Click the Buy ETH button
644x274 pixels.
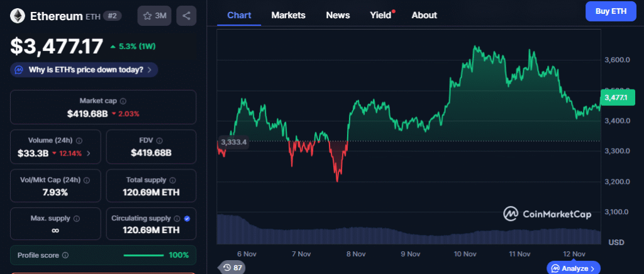(x=610, y=11)
